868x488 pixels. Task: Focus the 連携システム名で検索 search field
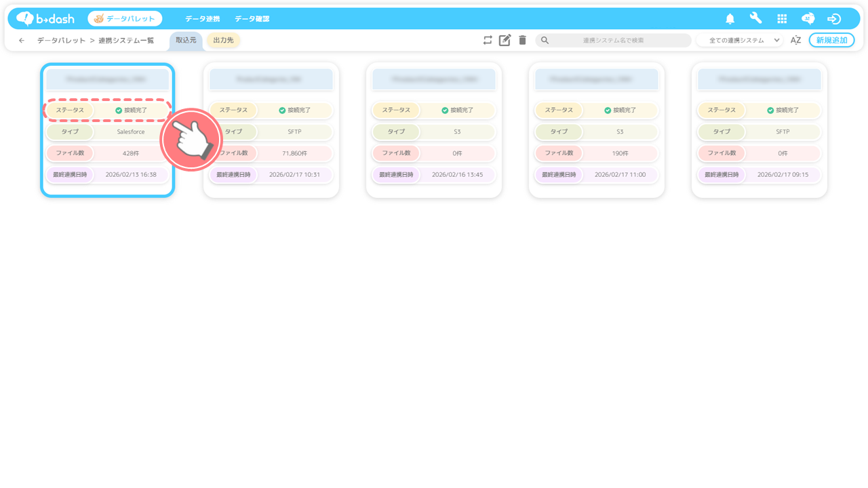point(613,41)
